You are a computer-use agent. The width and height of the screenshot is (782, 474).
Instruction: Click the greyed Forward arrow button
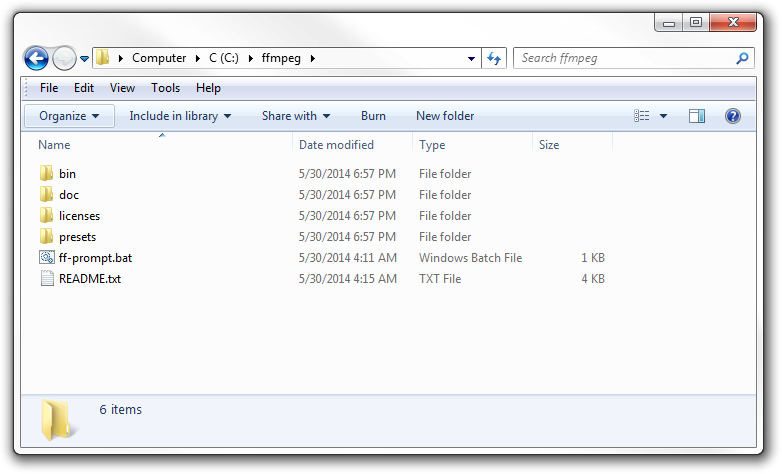(x=64, y=58)
